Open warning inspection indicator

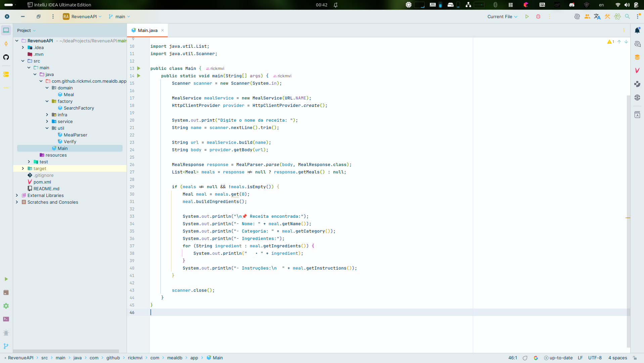click(x=610, y=42)
